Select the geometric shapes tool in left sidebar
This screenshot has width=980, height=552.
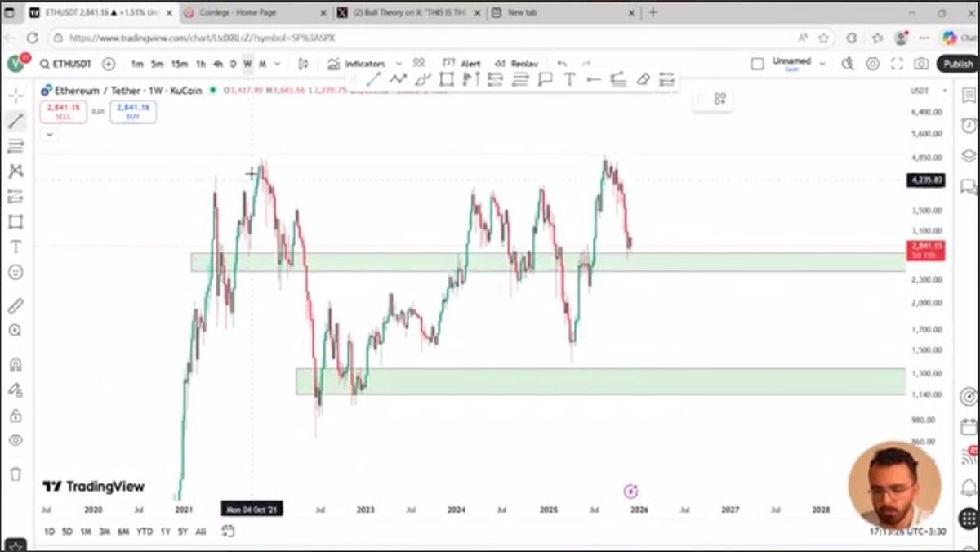coord(16,222)
